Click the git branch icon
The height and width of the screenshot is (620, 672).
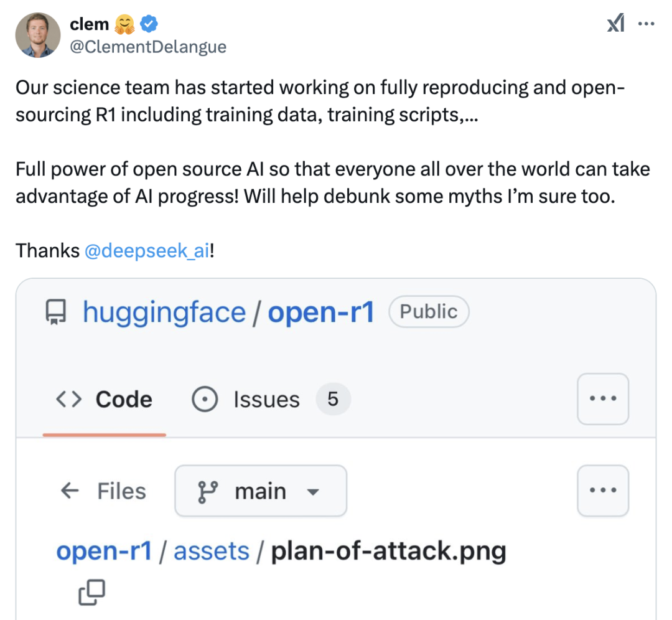coord(207,491)
